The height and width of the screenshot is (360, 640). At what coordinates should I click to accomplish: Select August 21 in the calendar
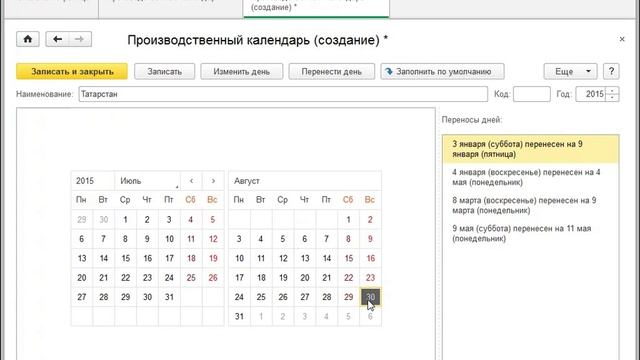point(327,278)
